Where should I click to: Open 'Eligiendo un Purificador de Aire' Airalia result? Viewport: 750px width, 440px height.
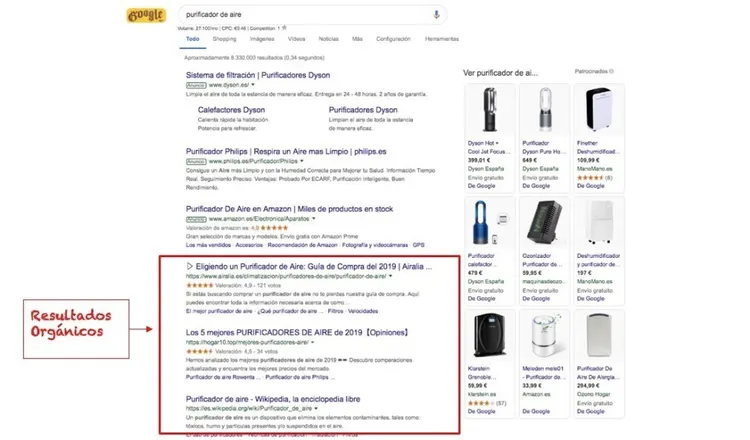314,266
